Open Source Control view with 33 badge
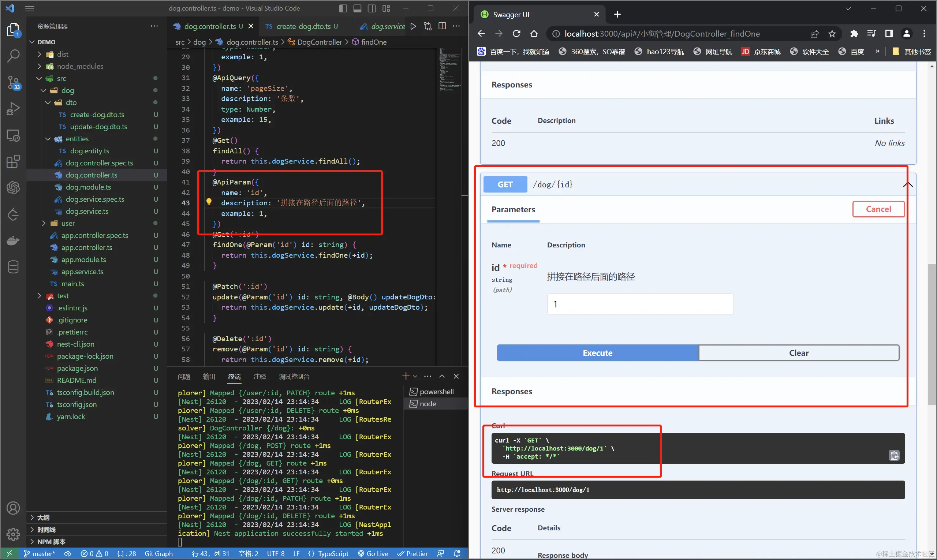Screen dimensions: 937x560 coord(13,82)
